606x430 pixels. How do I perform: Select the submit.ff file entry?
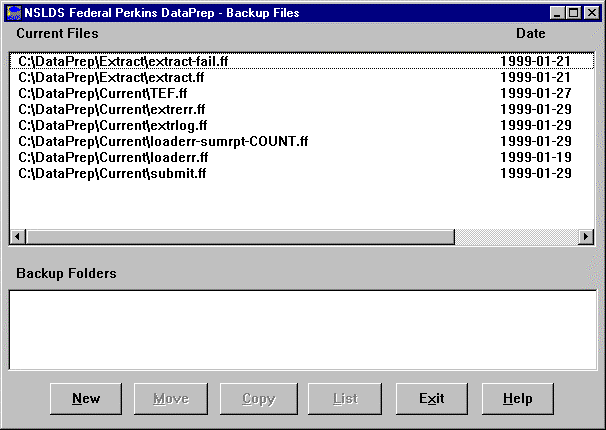(x=112, y=173)
